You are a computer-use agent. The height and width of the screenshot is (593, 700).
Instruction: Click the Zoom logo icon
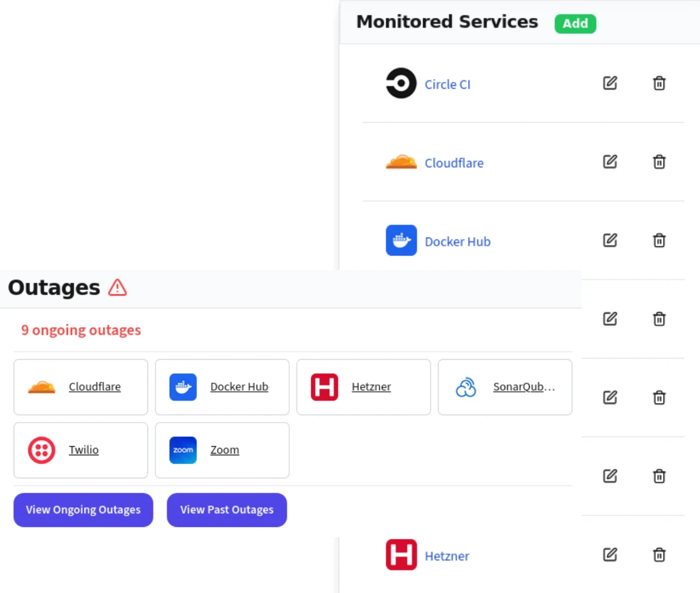[x=183, y=450]
